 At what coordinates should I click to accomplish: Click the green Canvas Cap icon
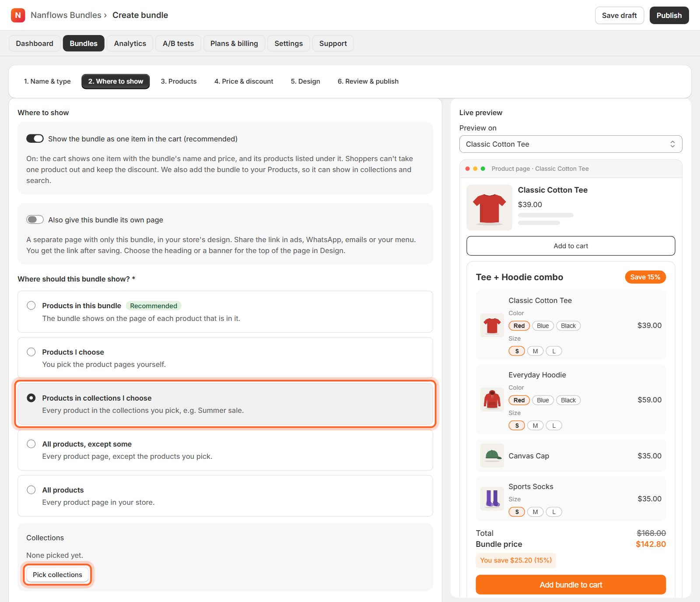pyautogui.click(x=492, y=456)
